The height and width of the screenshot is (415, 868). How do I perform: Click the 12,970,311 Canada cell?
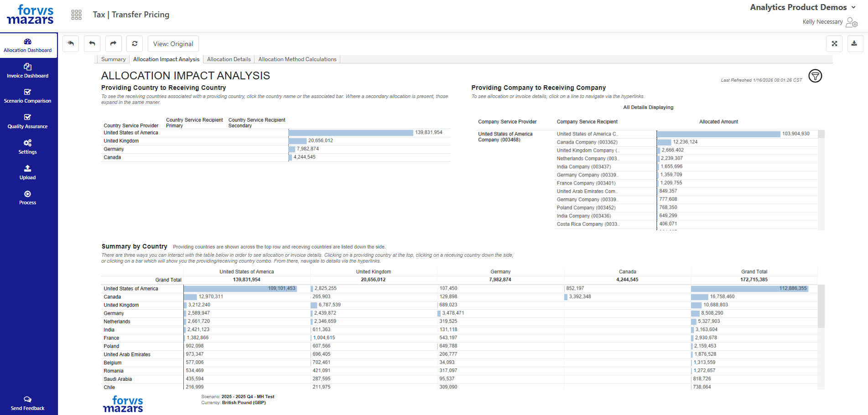point(211,297)
